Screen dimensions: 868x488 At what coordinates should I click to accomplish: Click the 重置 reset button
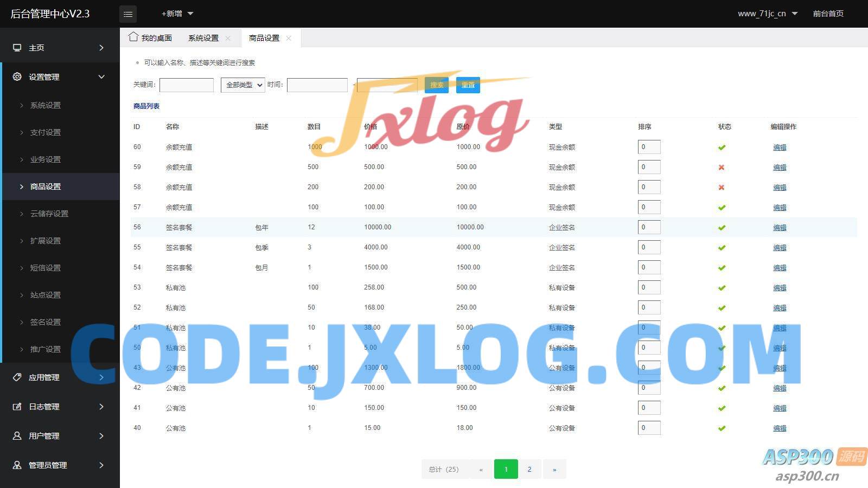coord(468,85)
